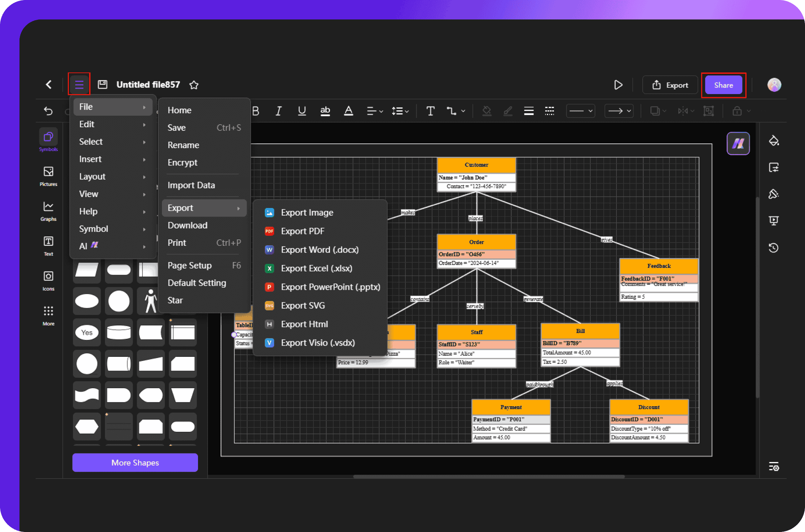Open the More sidebar panel
The image size is (805, 532).
click(x=48, y=316)
